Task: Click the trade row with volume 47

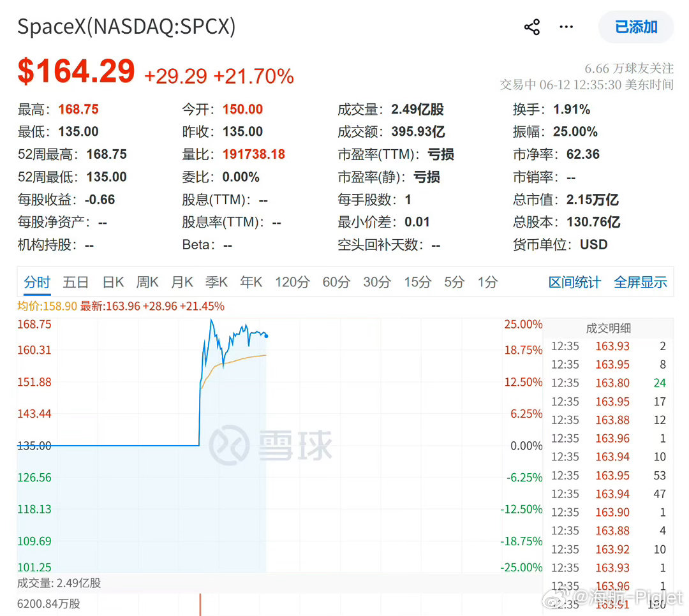Action: pyautogui.click(x=609, y=494)
